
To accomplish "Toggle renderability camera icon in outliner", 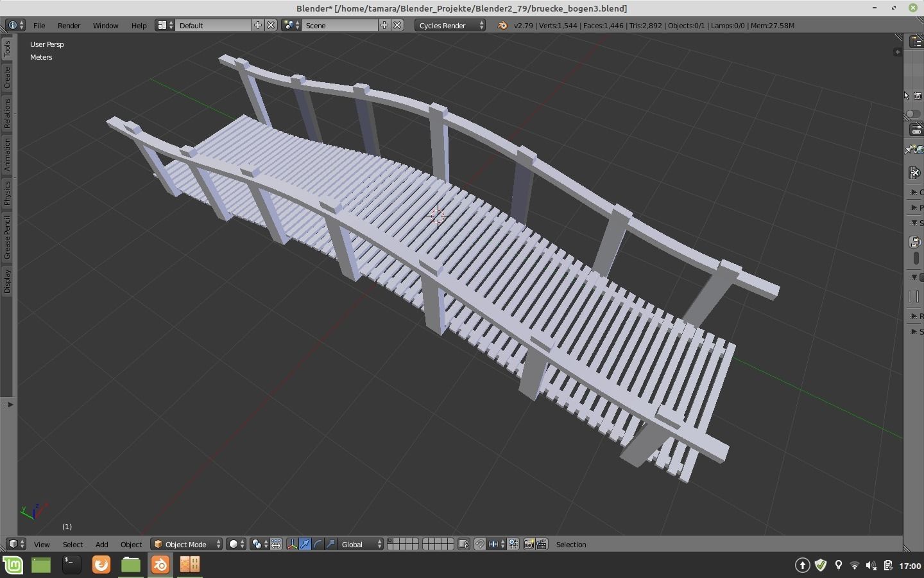I will (918, 96).
